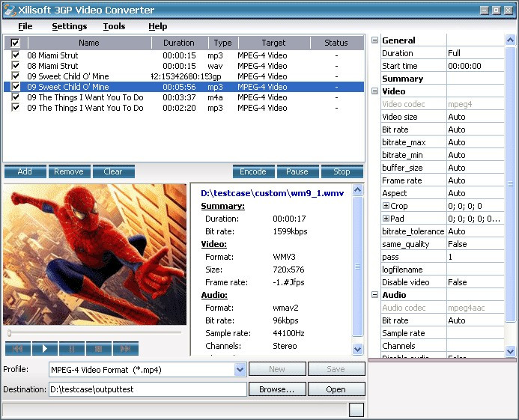Click the Save profile button

(x=336, y=369)
